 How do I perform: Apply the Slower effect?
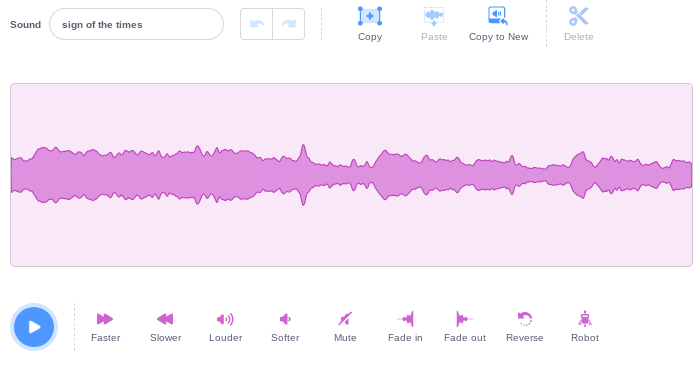click(x=165, y=319)
